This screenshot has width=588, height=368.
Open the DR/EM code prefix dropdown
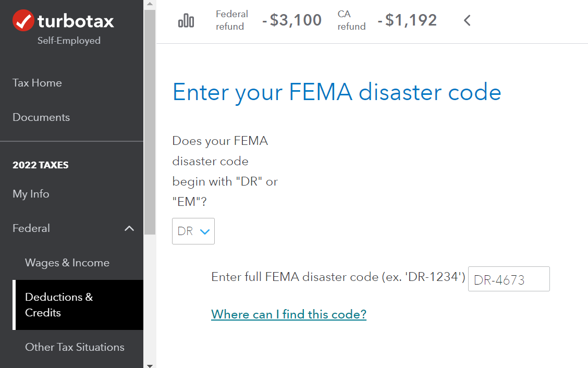coord(193,231)
